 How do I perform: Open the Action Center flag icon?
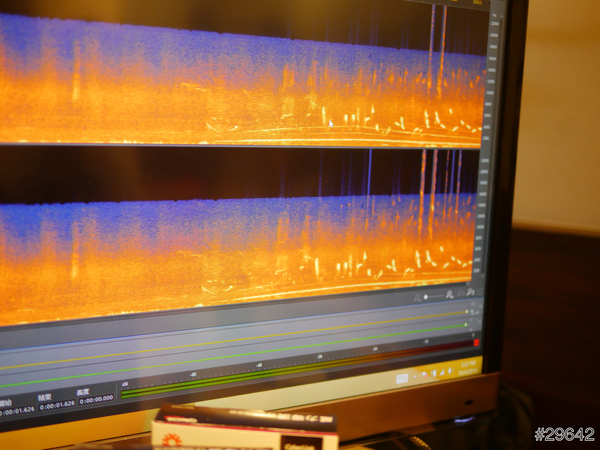[x=425, y=375]
